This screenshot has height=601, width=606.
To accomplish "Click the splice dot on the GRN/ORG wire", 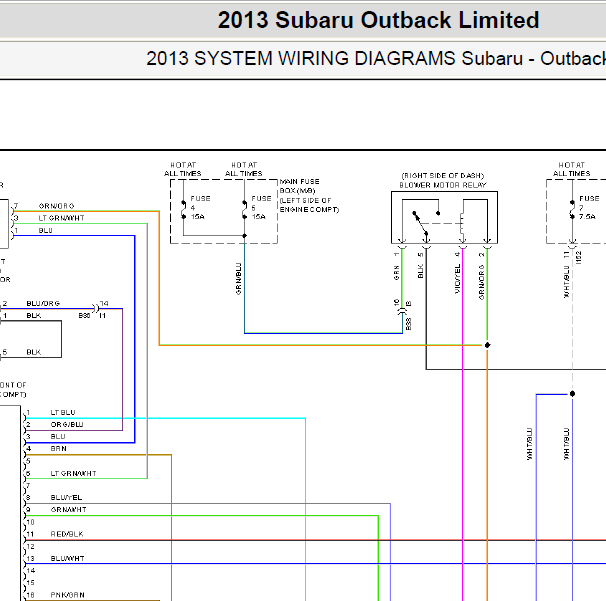I will coord(487,345).
